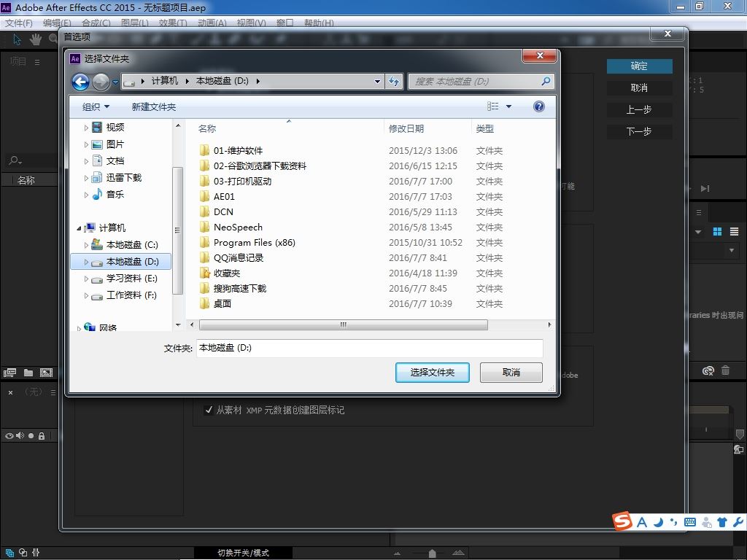This screenshot has width=747, height=560.
Task: Open the address bar history dropdown arrow
Action: click(x=377, y=82)
